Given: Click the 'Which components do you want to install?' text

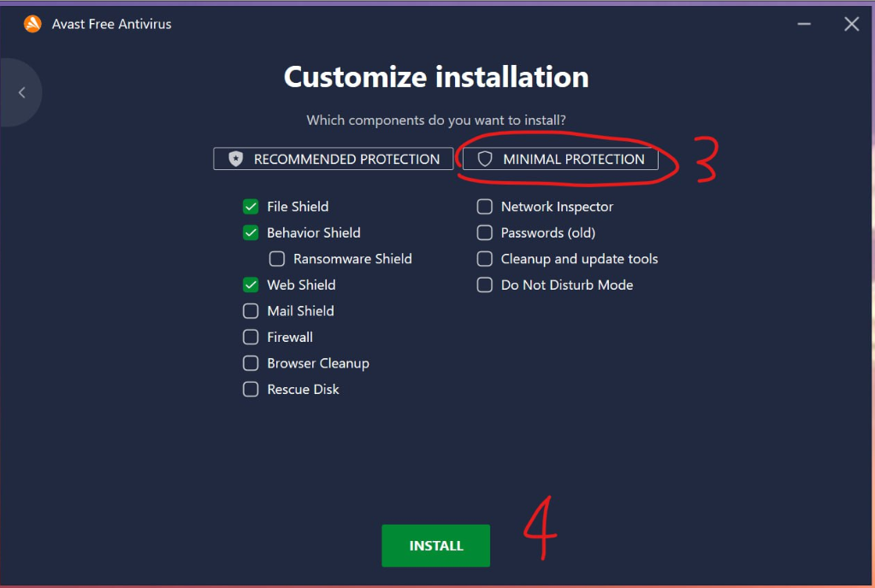Looking at the screenshot, I should point(436,121).
